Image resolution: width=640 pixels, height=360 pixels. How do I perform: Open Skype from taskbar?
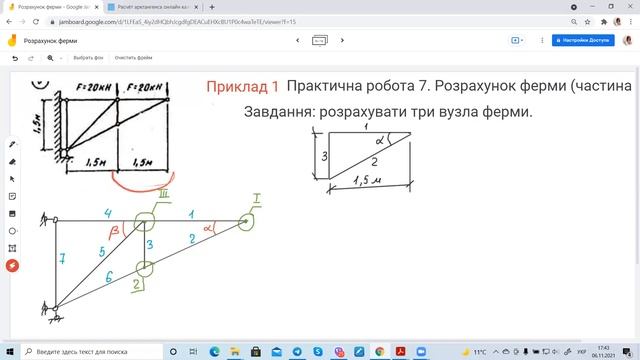[318, 351]
